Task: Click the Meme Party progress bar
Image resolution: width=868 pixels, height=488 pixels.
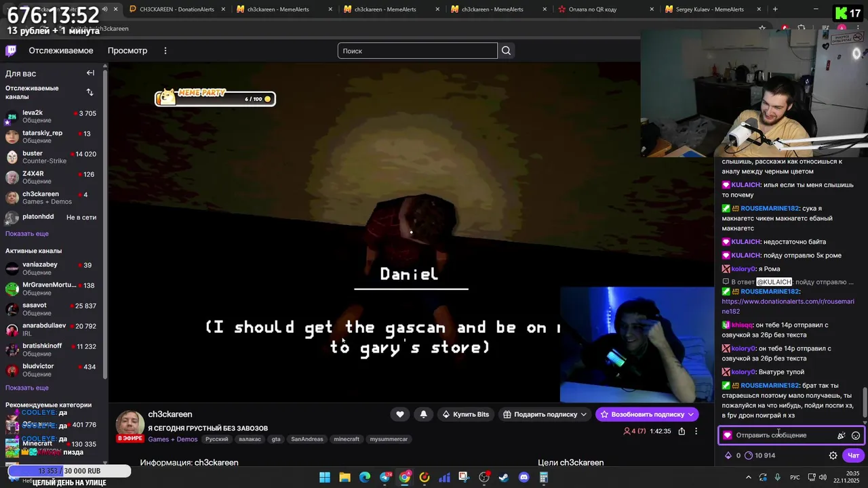Action: [216, 98]
